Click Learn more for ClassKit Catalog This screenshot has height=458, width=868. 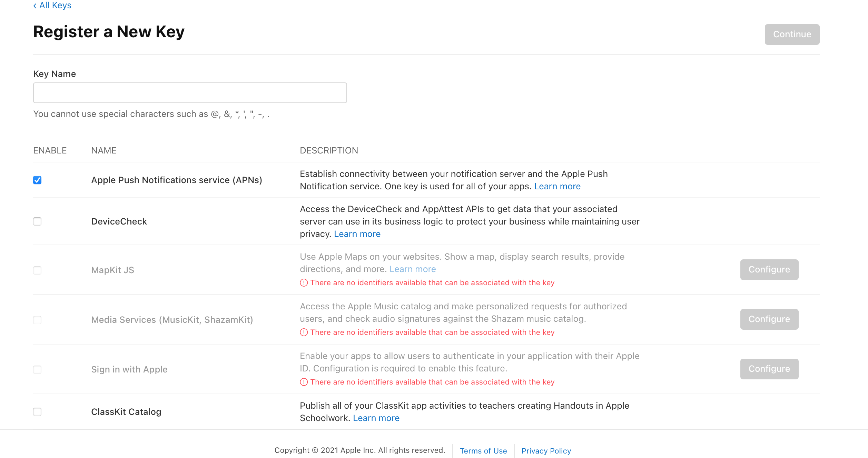pyautogui.click(x=376, y=418)
